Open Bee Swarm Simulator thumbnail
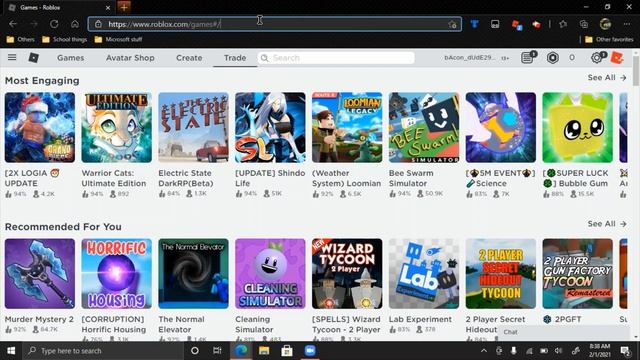The image size is (640, 360). coord(424,127)
